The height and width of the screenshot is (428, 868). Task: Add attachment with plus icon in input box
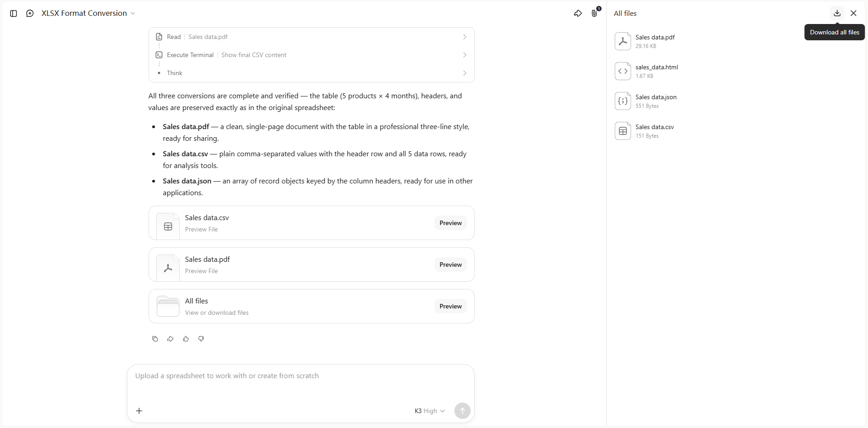(139, 411)
